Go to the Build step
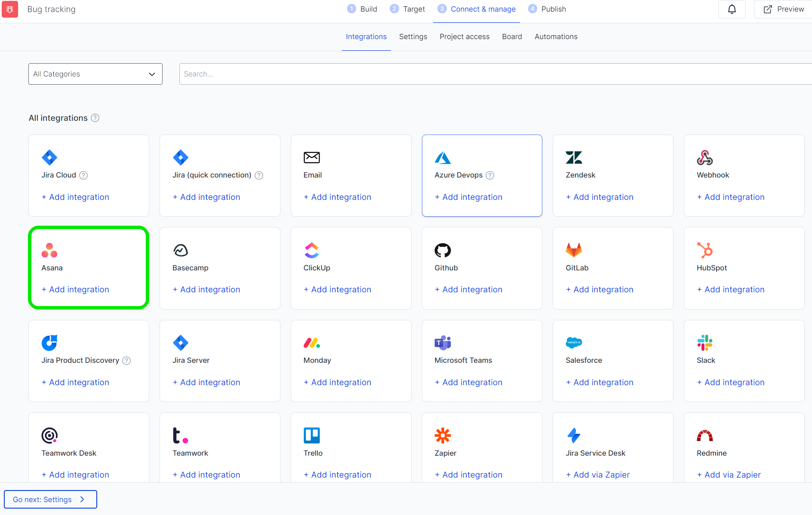The image size is (812, 515). [x=362, y=9]
